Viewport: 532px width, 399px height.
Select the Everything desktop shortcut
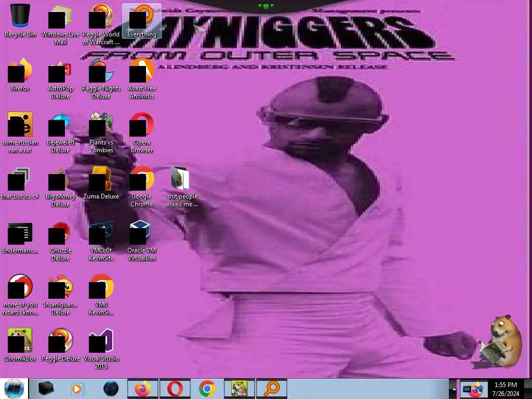[142, 20]
